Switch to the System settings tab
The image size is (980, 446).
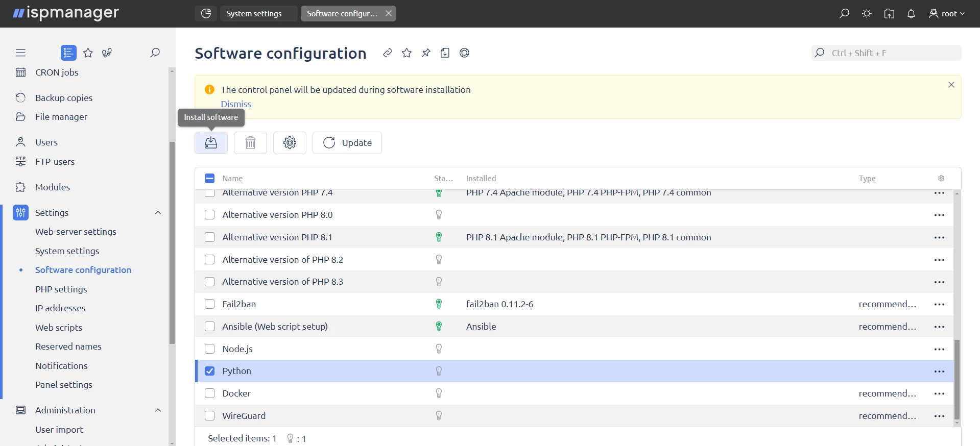click(258, 14)
